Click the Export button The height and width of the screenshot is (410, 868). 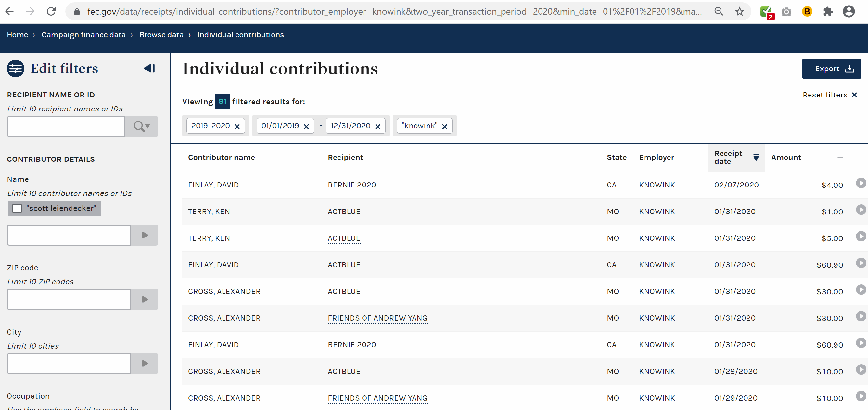831,69
